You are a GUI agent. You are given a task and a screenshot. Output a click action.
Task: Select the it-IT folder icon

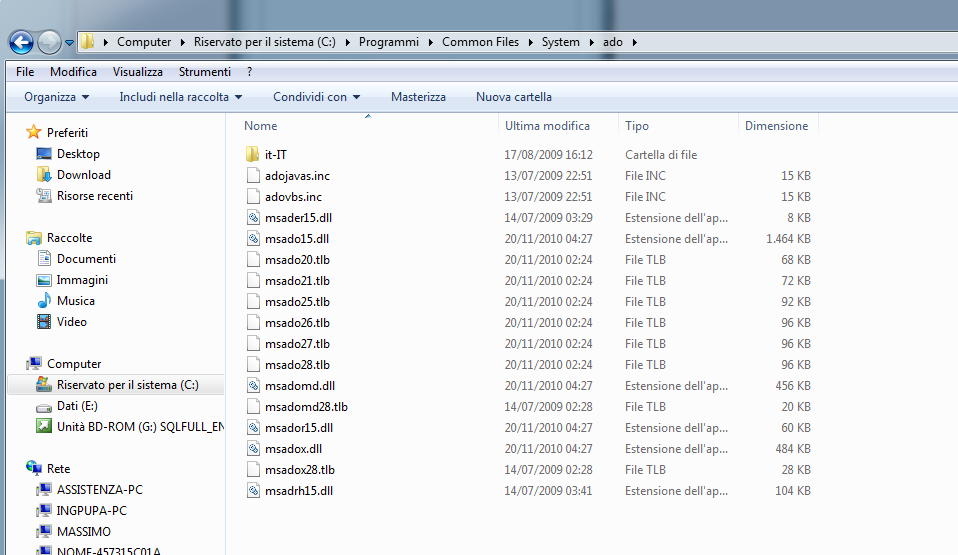click(253, 155)
